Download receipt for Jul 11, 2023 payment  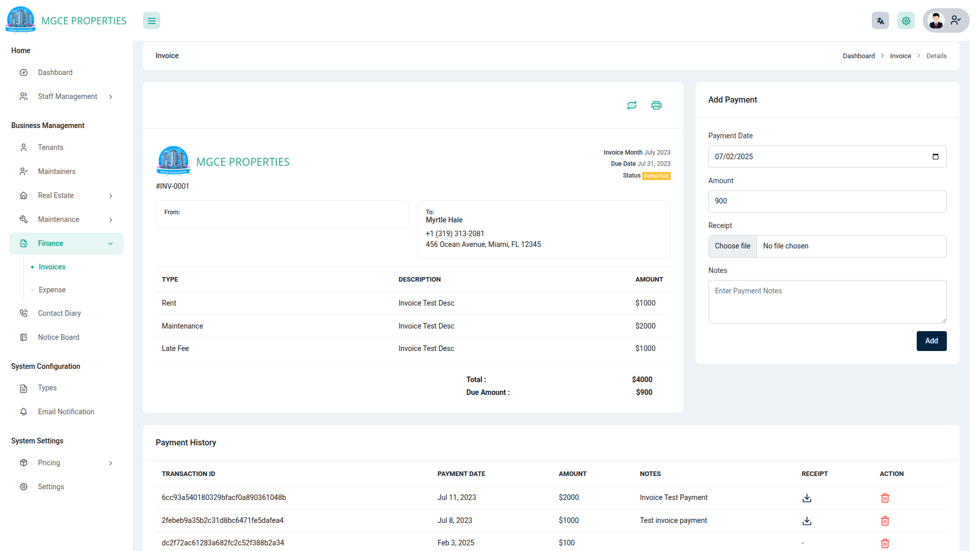pyautogui.click(x=807, y=498)
